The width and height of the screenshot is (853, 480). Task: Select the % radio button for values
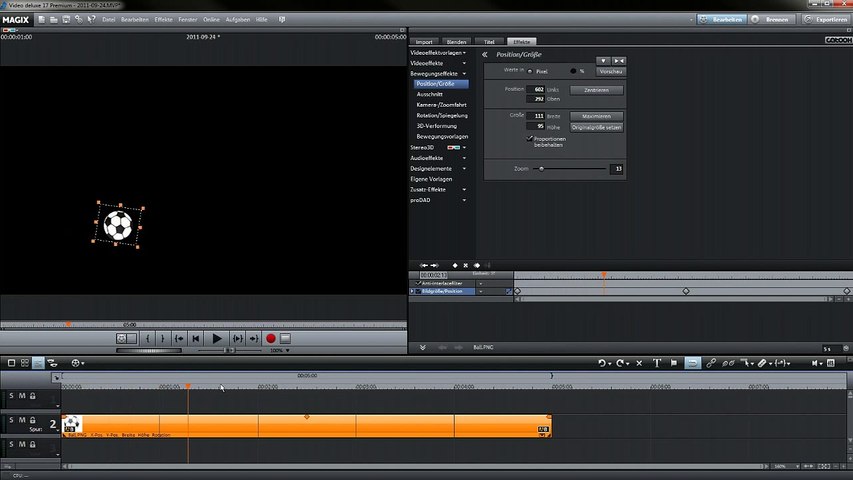coord(573,72)
